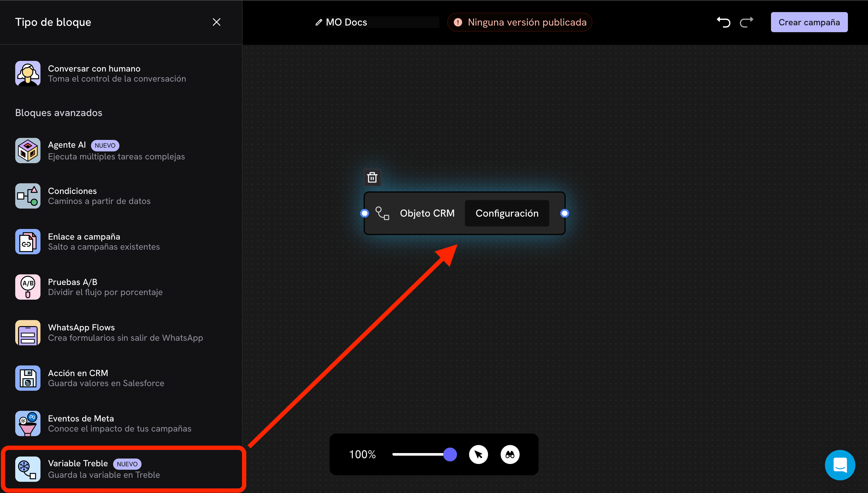
Task: Click the Acción en CRM label
Action: pyautogui.click(x=78, y=373)
